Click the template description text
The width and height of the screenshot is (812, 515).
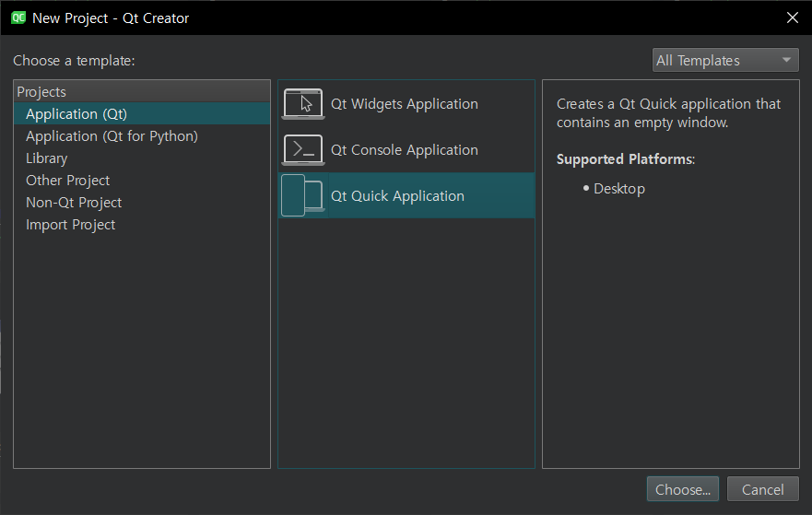[668, 113]
